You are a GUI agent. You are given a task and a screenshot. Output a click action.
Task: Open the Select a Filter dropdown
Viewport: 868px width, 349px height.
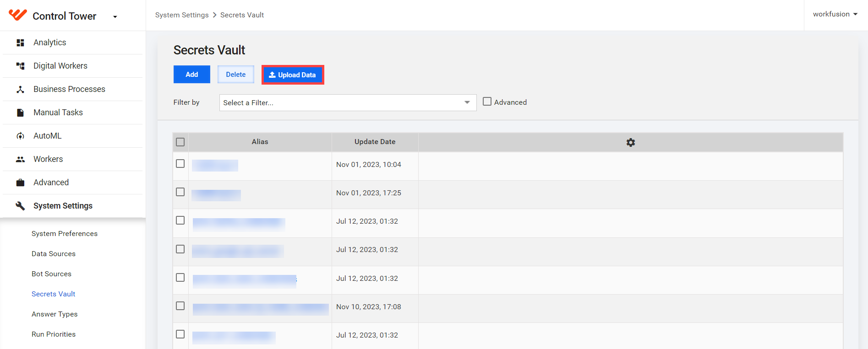click(348, 103)
